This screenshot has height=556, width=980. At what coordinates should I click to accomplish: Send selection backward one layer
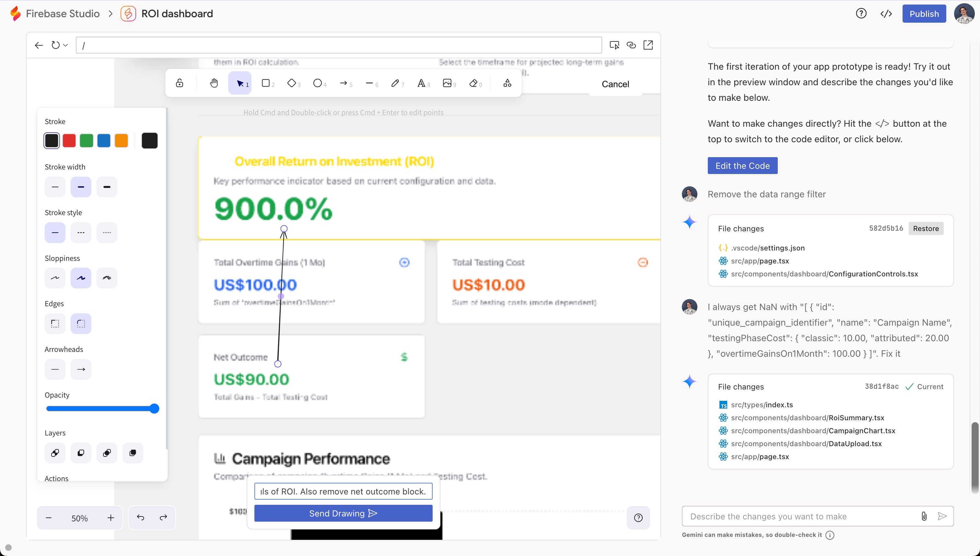pyautogui.click(x=81, y=453)
